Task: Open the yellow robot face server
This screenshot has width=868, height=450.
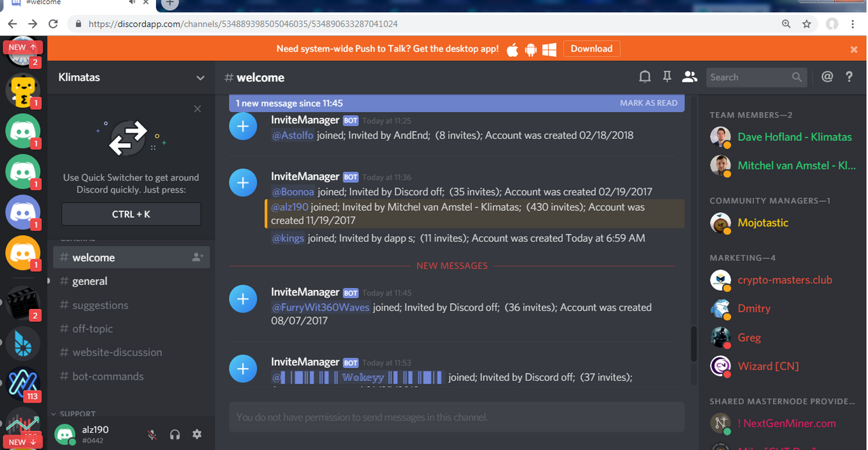Action: pyautogui.click(x=23, y=89)
